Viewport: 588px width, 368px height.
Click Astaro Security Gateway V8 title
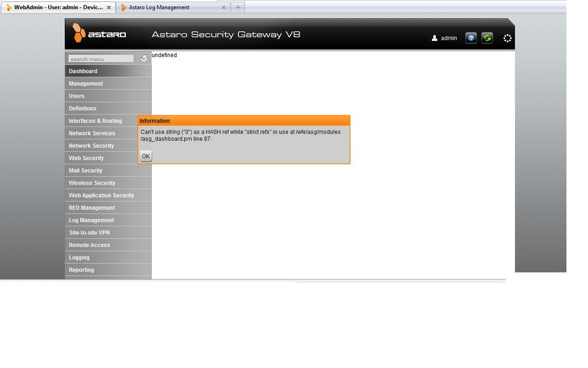point(226,34)
